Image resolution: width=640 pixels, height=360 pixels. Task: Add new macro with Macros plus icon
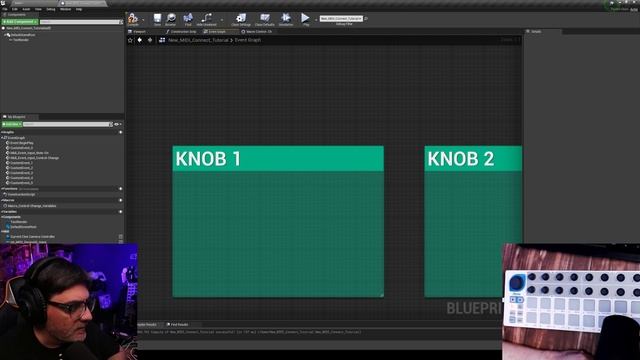pyautogui.click(x=120, y=200)
